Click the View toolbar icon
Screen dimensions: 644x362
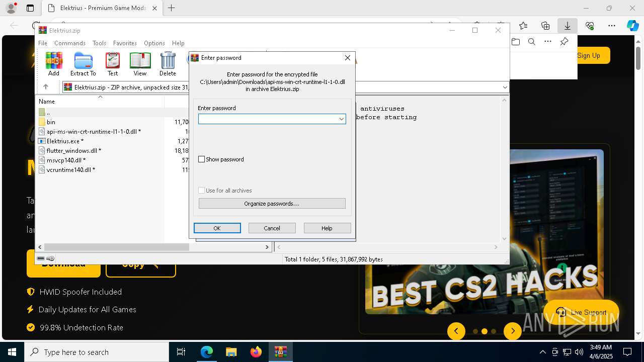pyautogui.click(x=140, y=64)
